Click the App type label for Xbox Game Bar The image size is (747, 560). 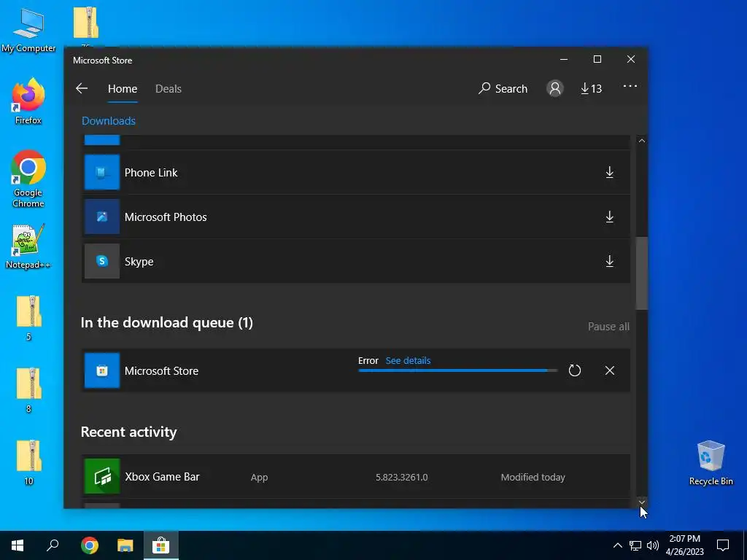pos(259,477)
